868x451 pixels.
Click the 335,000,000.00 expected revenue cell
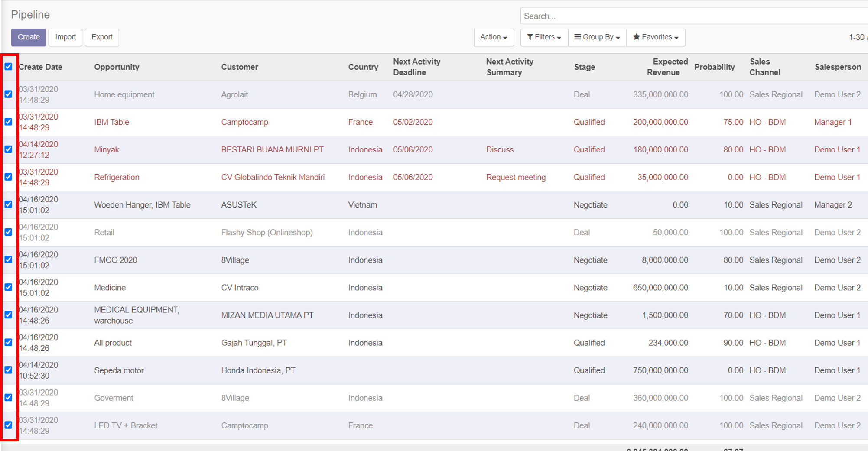tap(660, 94)
